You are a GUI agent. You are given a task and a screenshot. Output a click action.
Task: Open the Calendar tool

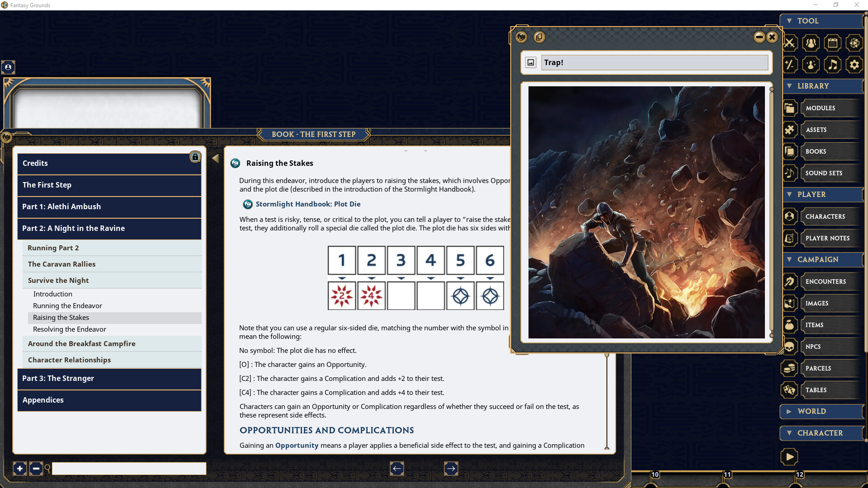click(834, 43)
